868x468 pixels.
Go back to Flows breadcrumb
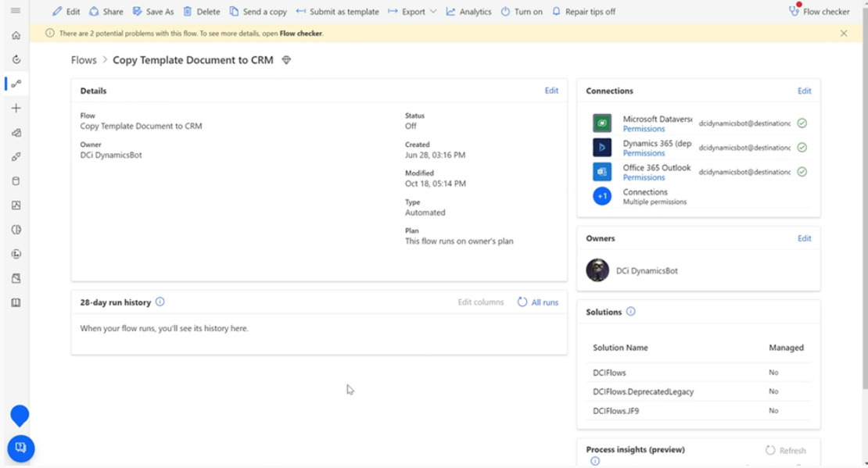pyautogui.click(x=84, y=60)
